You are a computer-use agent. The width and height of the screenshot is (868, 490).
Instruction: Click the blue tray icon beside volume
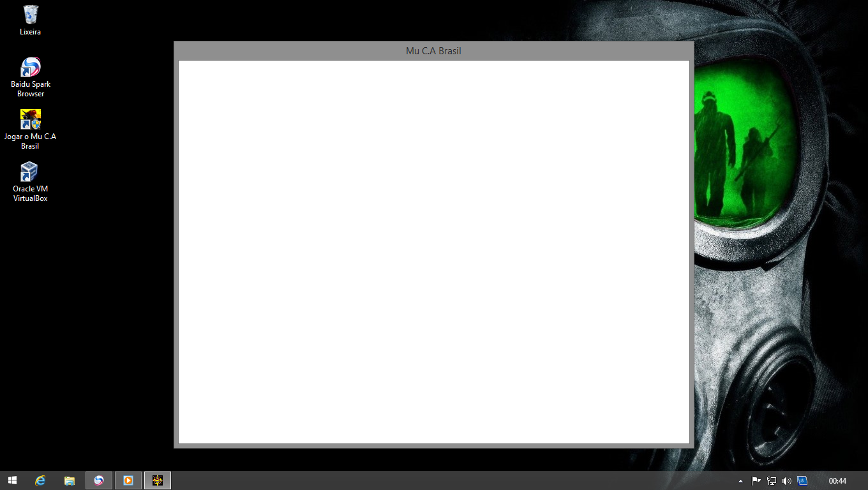[x=802, y=481]
